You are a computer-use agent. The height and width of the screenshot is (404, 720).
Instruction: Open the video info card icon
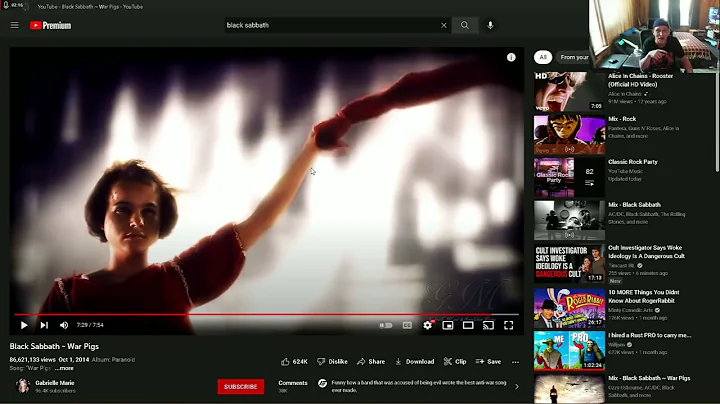pyautogui.click(x=511, y=57)
